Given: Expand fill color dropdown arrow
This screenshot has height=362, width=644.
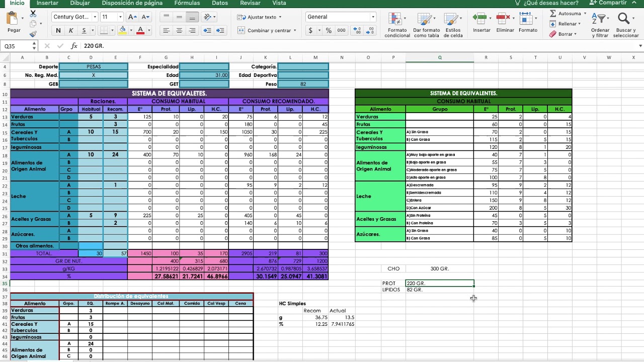Looking at the screenshot, I should [x=130, y=30].
